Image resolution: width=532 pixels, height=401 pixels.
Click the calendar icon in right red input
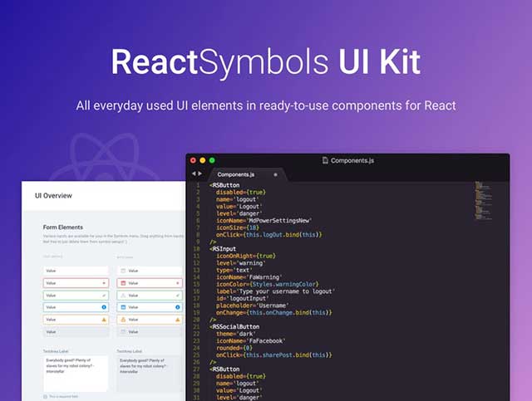(x=124, y=283)
